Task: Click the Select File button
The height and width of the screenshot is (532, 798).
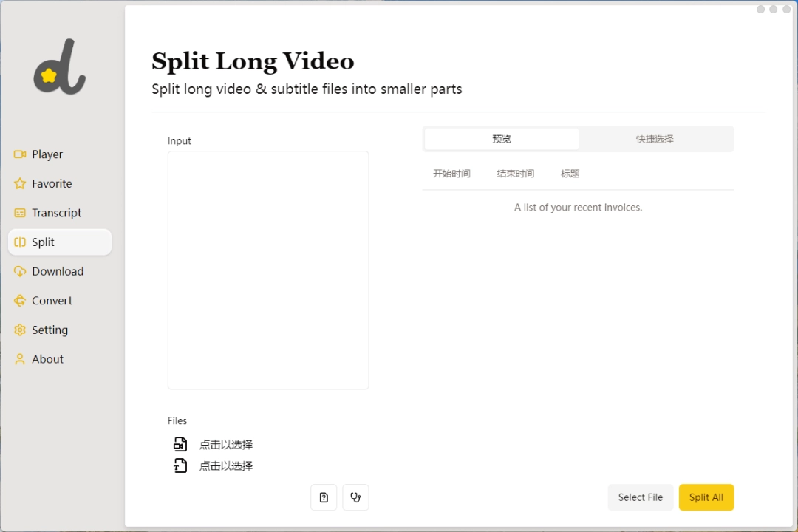Action: 640,497
